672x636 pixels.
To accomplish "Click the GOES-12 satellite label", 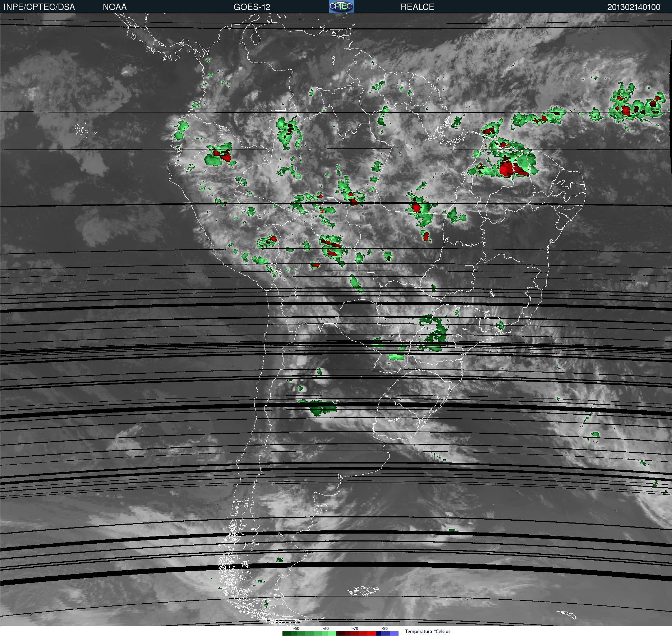I will pos(252,7).
